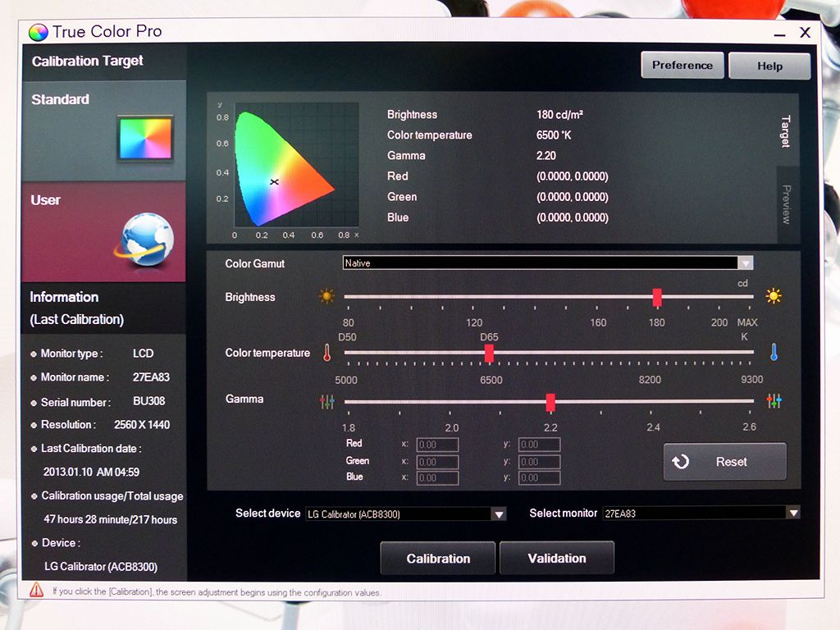This screenshot has width=840, height=630.
Task: Click the dim sun brightness icon
Action: 326,296
